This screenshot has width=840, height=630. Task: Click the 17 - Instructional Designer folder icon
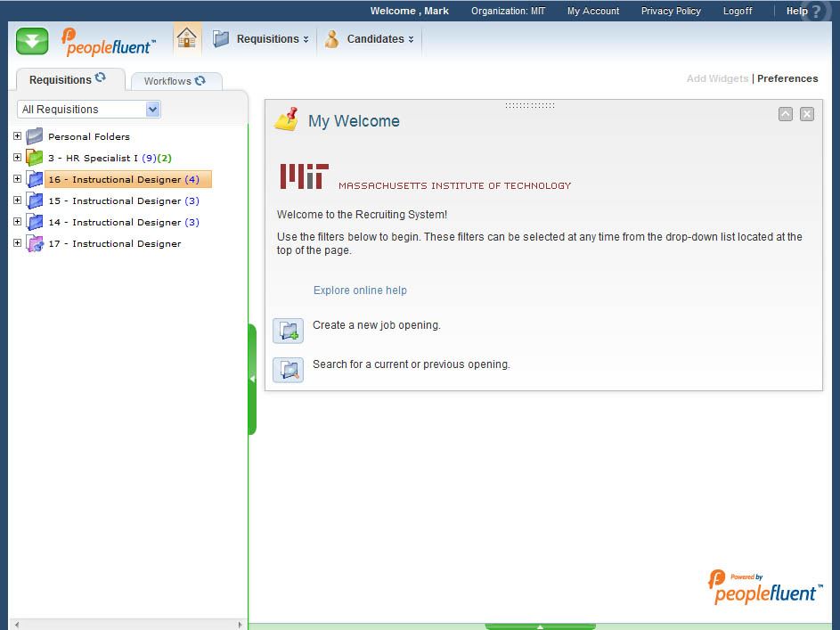[x=35, y=243]
